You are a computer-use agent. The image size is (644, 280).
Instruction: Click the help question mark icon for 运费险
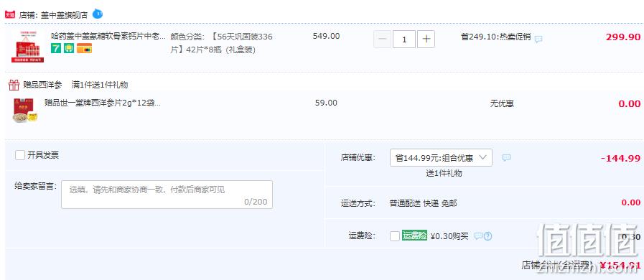point(487,236)
